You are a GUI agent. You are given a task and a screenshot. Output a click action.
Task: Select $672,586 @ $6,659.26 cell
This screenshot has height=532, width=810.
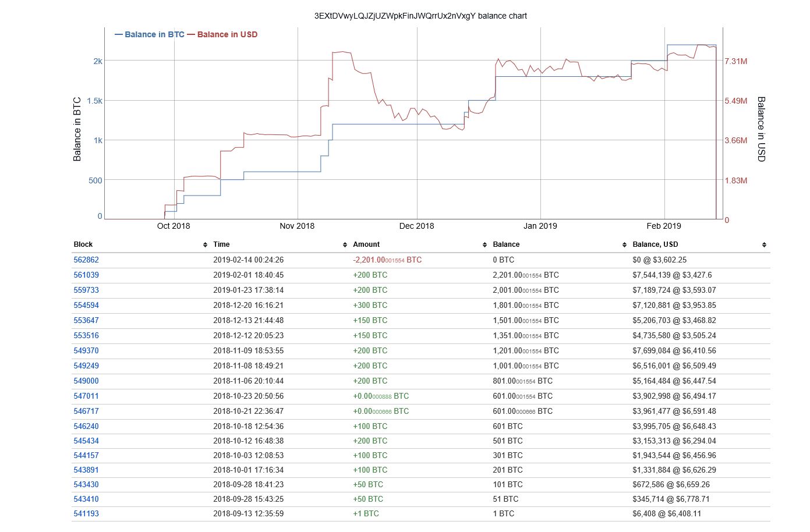[x=671, y=484]
